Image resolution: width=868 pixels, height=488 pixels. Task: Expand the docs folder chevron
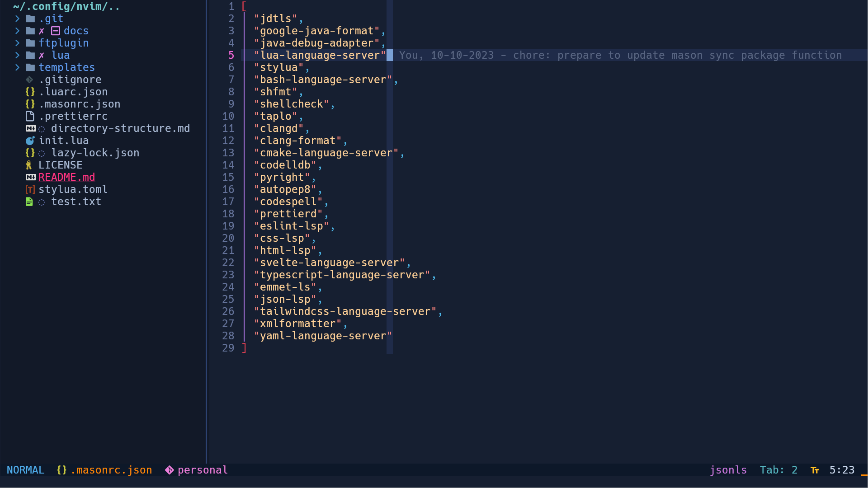(x=17, y=31)
